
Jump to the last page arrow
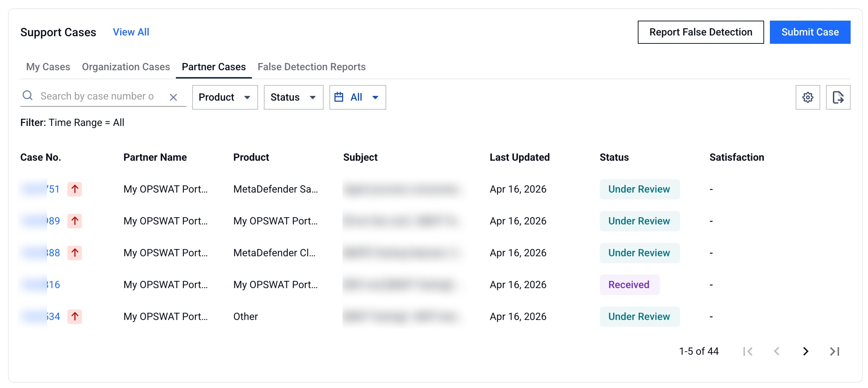[834, 351]
